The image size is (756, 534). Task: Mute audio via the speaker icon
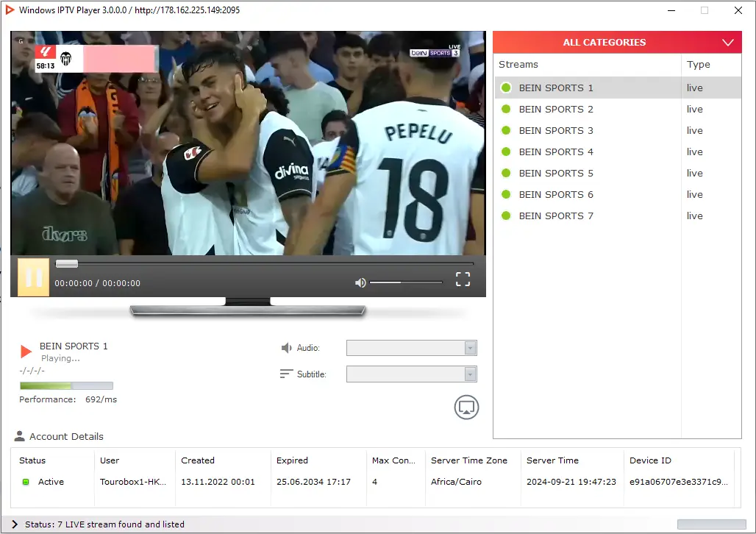tap(360, 282)
